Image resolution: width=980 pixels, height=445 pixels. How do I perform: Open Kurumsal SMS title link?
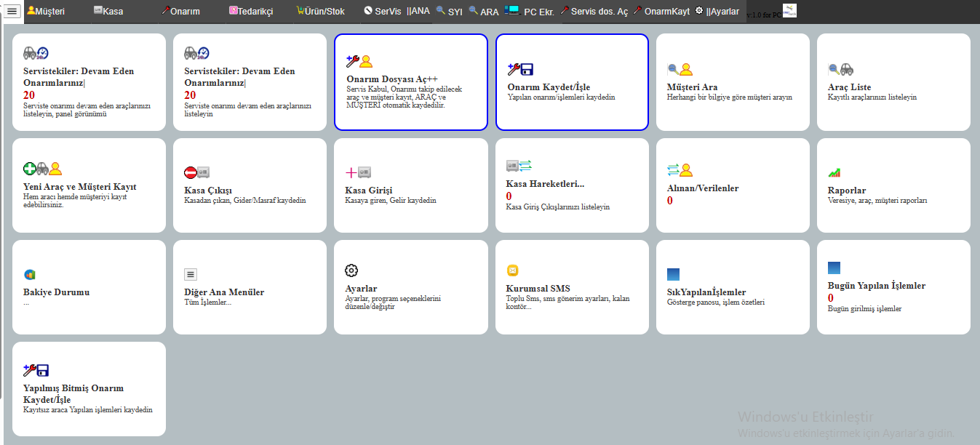(x=538, y=289)
